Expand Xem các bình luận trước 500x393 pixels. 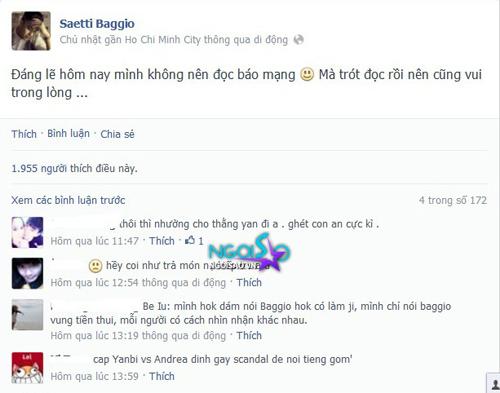click(x=68, y=200)
